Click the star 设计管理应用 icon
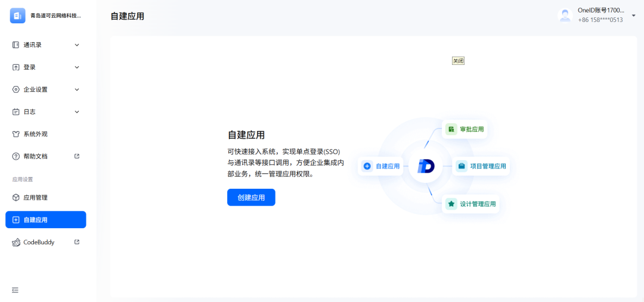Viewport: 644px width, 302px height. coord(451,204)
